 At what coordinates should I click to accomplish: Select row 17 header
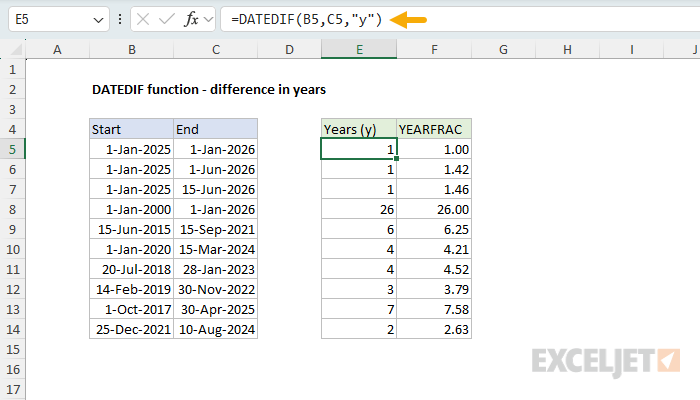coord(12,389)
